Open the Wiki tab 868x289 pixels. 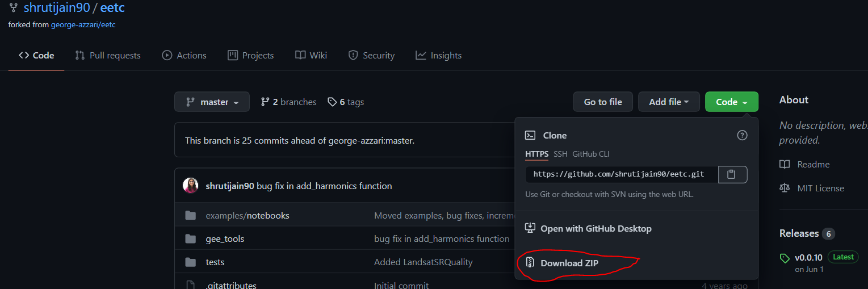coord(311,55)
